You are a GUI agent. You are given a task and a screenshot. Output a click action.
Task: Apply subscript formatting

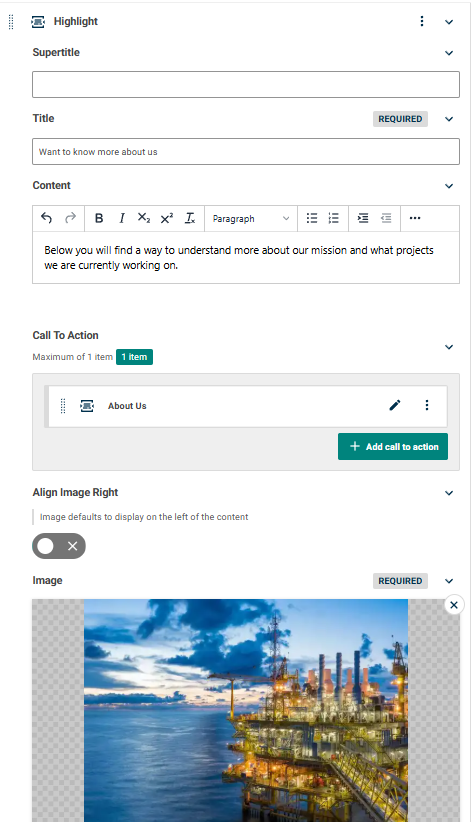point(144,218)
